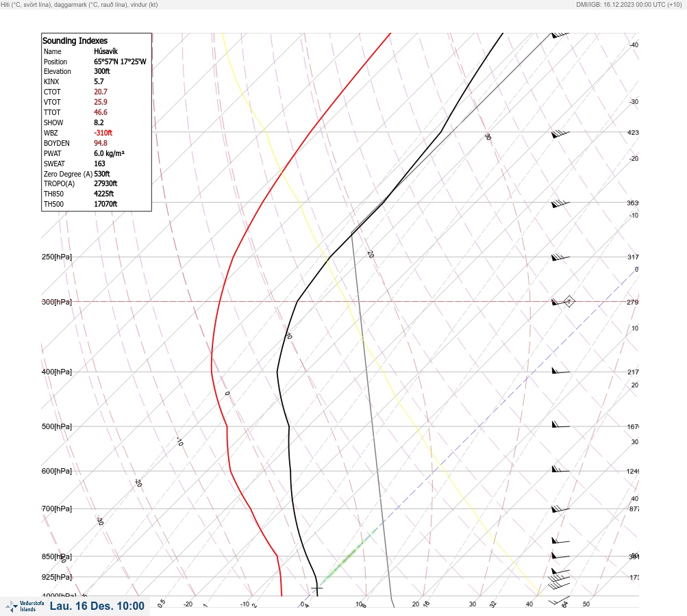687x616 pixels.
Task: Click the position value 65°57'N 17°25'W
Action: coord(120,62)
